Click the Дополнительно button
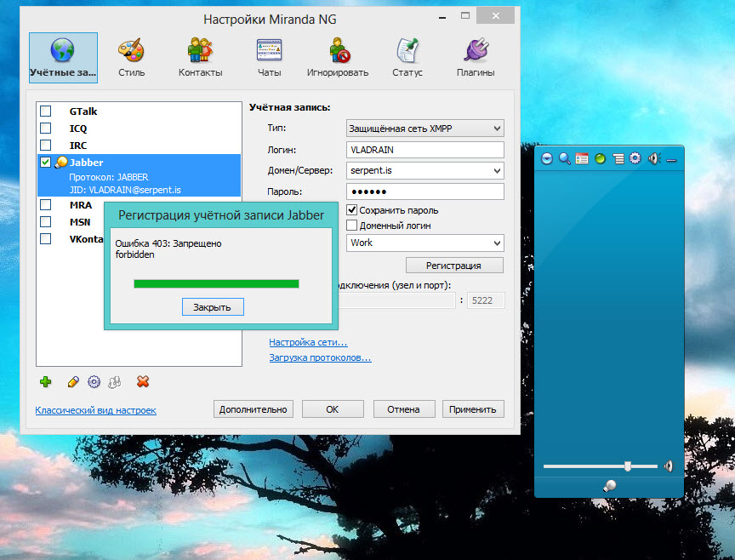 pyautogui.click(x=254, y=409)
